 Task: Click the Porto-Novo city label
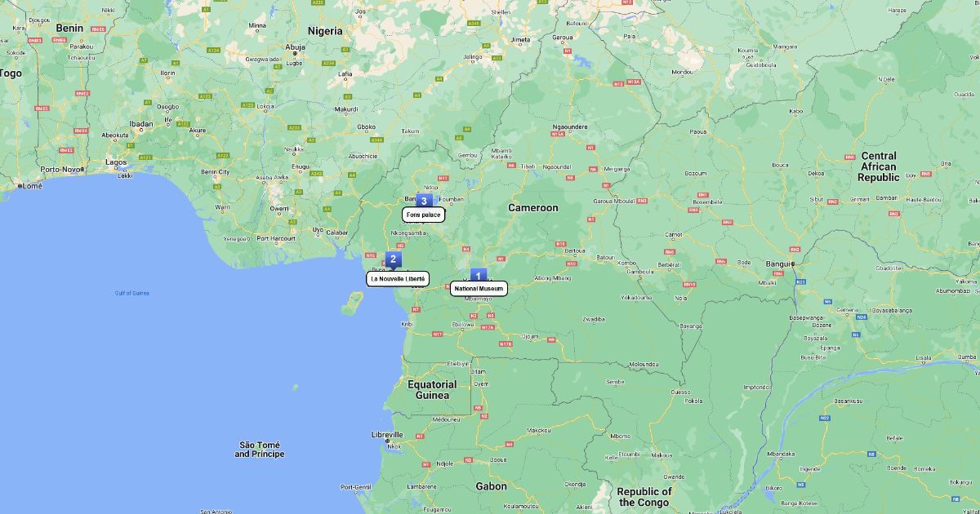pos(61,170)
